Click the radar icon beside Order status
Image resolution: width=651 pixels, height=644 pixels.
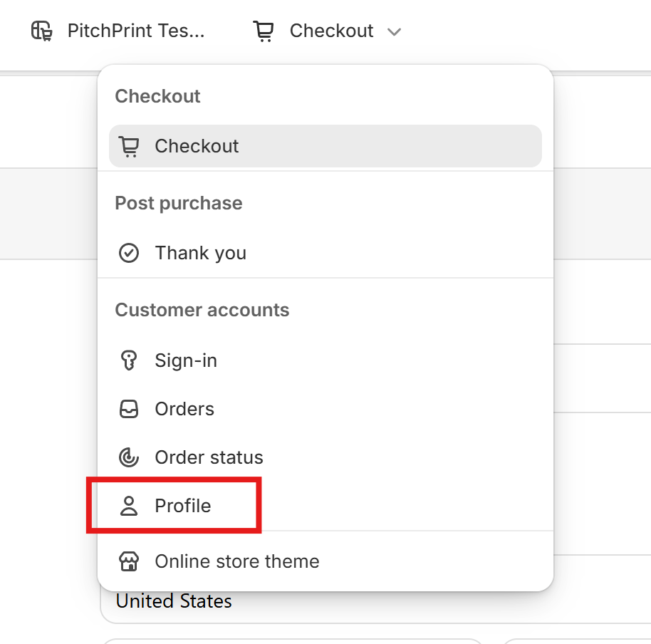click(129, 457)
